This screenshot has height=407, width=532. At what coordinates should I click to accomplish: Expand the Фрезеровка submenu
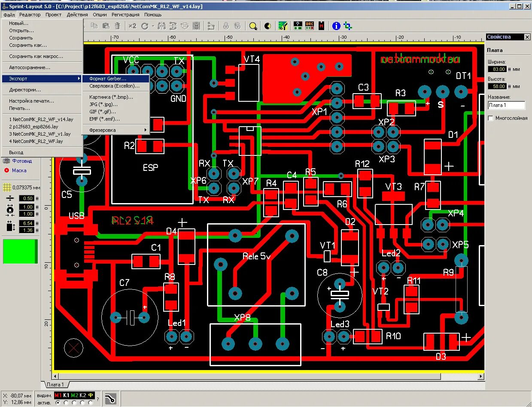(116, 130)
